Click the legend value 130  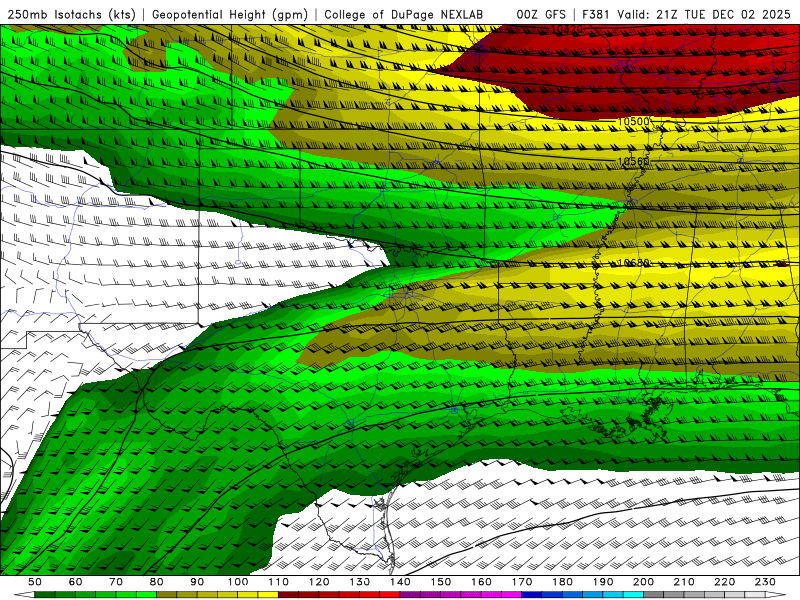coord(359,582)
